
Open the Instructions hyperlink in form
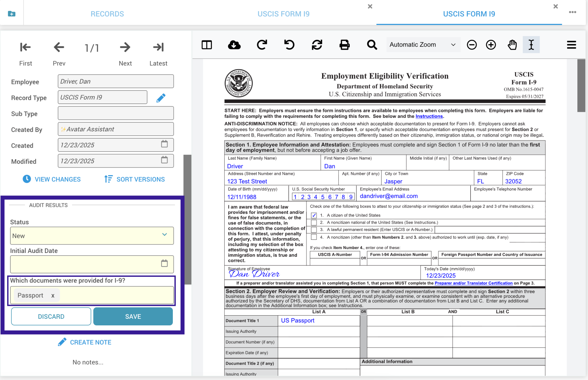click(x=429, y=116)
